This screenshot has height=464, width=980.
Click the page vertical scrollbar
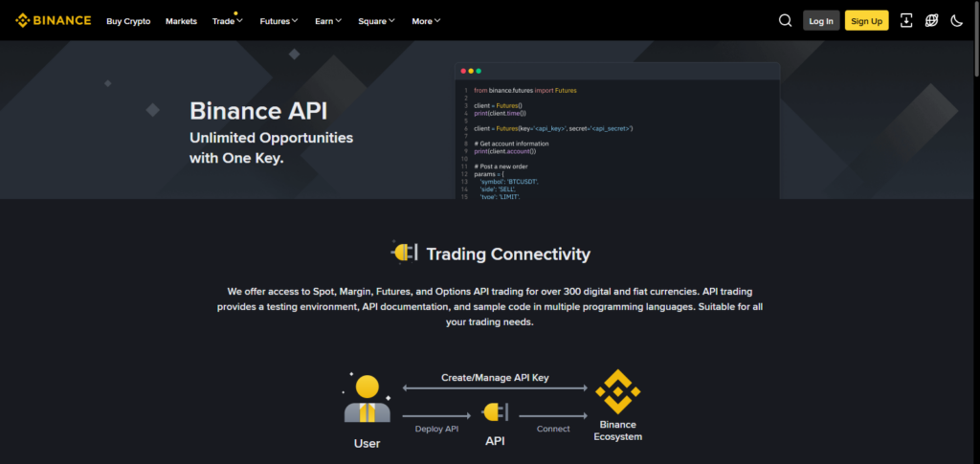coord(975,37)
